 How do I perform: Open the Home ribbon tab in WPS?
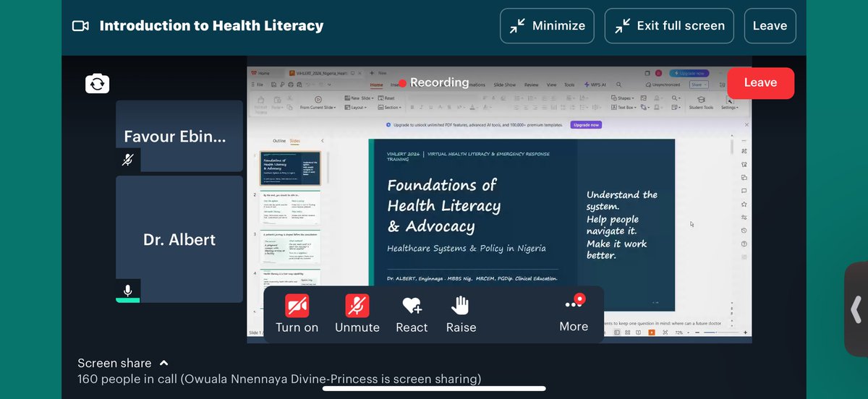376,85
